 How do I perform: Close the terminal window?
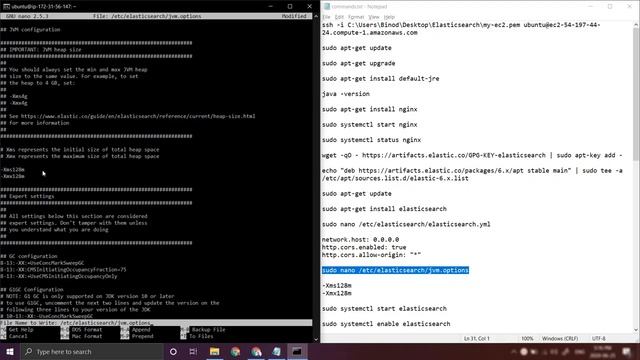309,7
